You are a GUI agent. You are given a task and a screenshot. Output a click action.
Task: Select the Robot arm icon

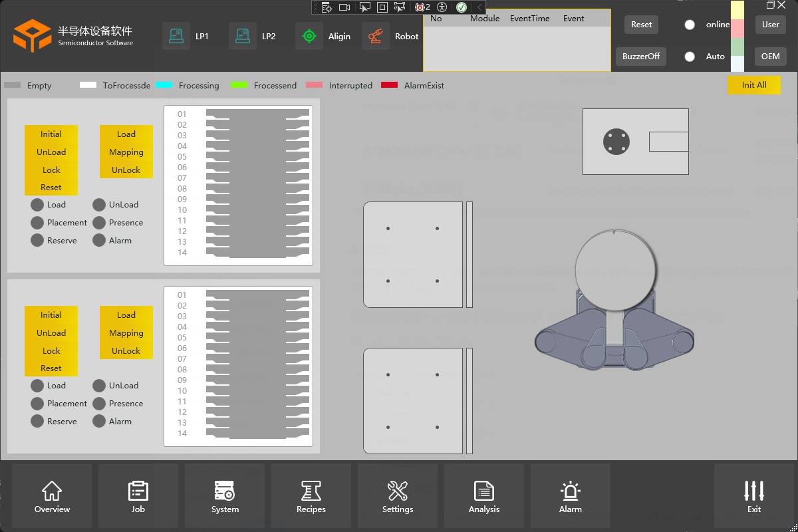click(x=376, y=36)
